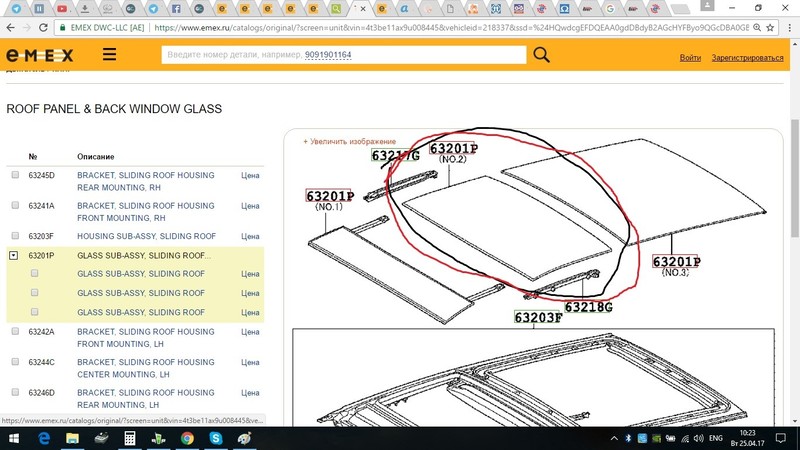Collapse the 63201P part group
800x450 pixels.
14,256
